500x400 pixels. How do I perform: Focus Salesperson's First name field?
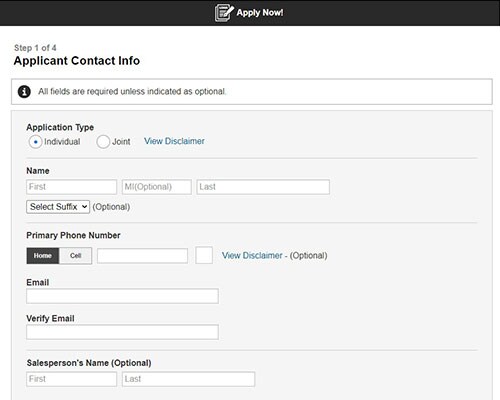(72, 379)
